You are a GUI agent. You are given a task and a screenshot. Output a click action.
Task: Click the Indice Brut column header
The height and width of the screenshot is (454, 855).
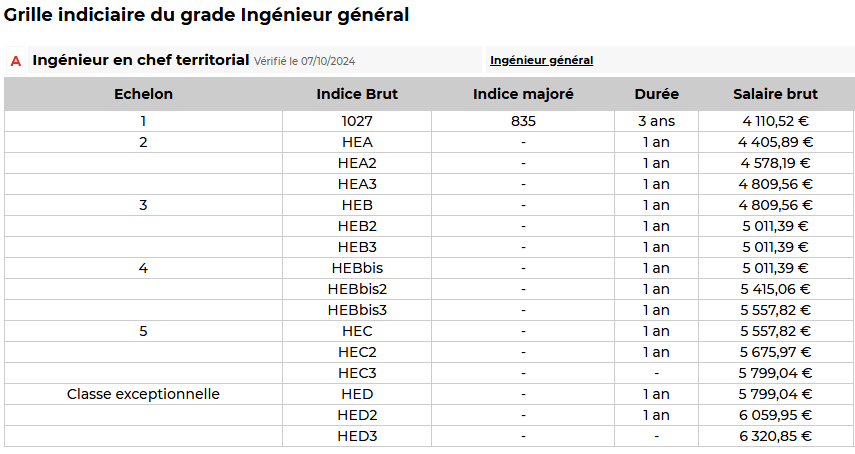pos(357,94)
